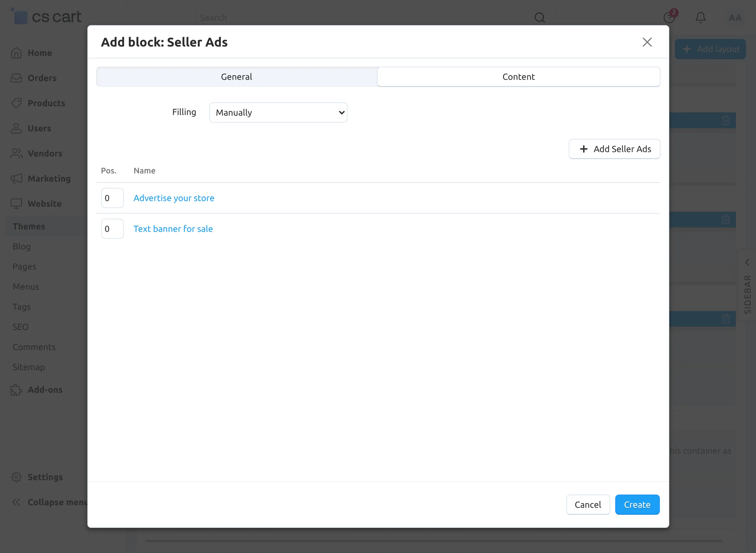The width and height of the screenshot is (756, 553).
Task: Open the Filling dropdown
Action: coord(278,112)
